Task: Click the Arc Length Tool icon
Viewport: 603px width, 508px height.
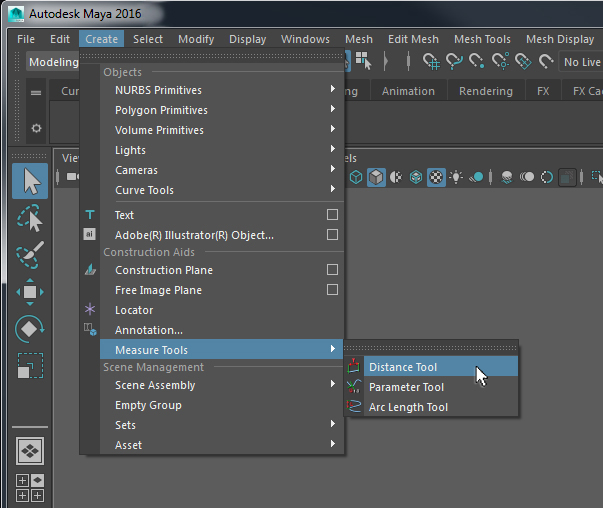Action: pos(353,406)
